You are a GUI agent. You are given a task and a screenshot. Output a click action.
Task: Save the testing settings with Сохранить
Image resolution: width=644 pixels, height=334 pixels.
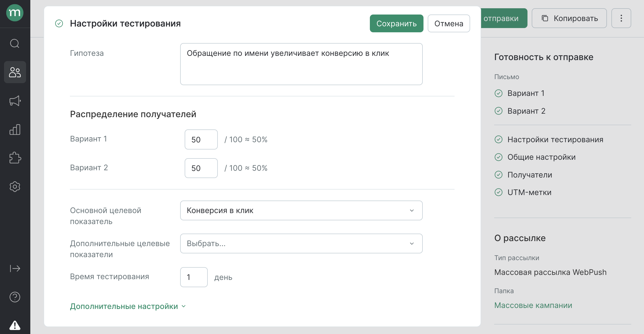[x=396, y=24]
